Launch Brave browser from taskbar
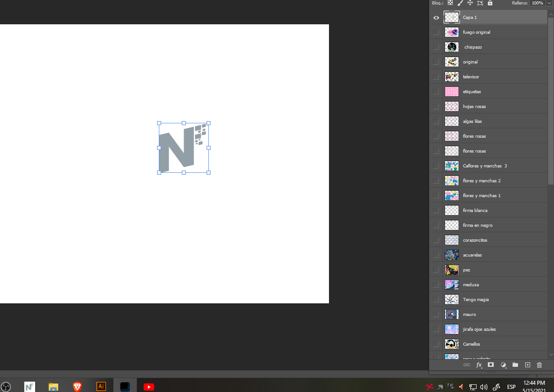The width and height of the screenshot is (554, 392). click(77, 387)
